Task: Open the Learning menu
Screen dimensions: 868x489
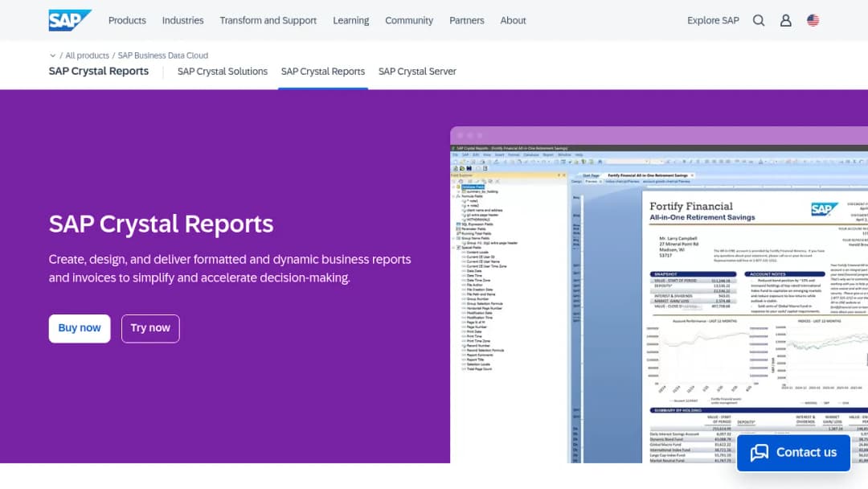Action: (x=351, y=20)
